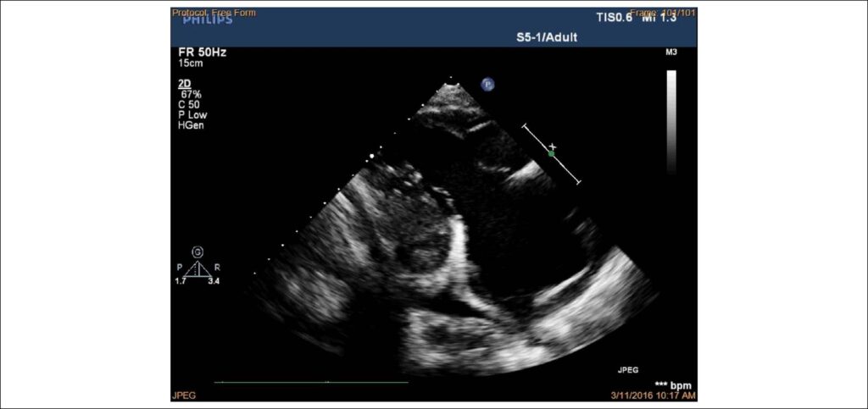
Task: Click the 'C 50' compression value
Action: point(190,104)
